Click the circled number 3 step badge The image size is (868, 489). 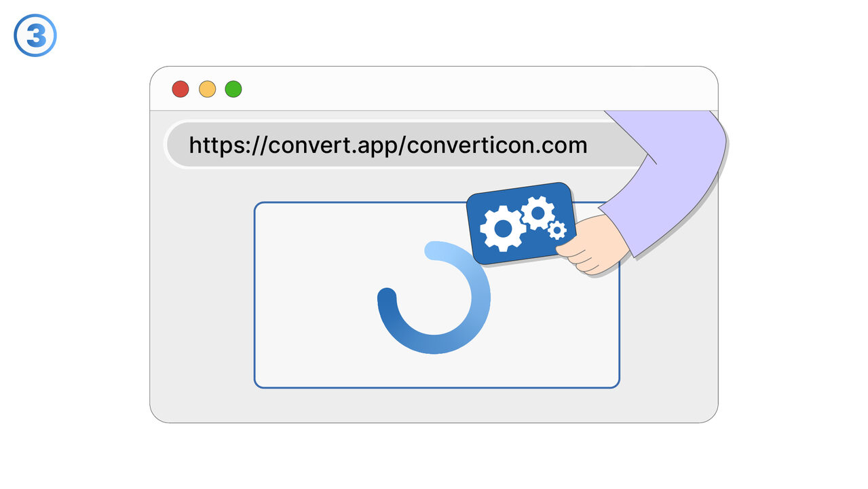tap(35, 36)
